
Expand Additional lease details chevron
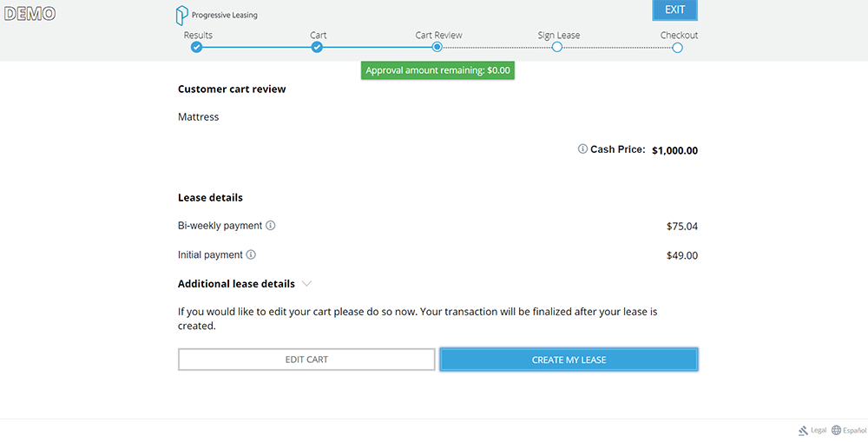coord(307,284)
